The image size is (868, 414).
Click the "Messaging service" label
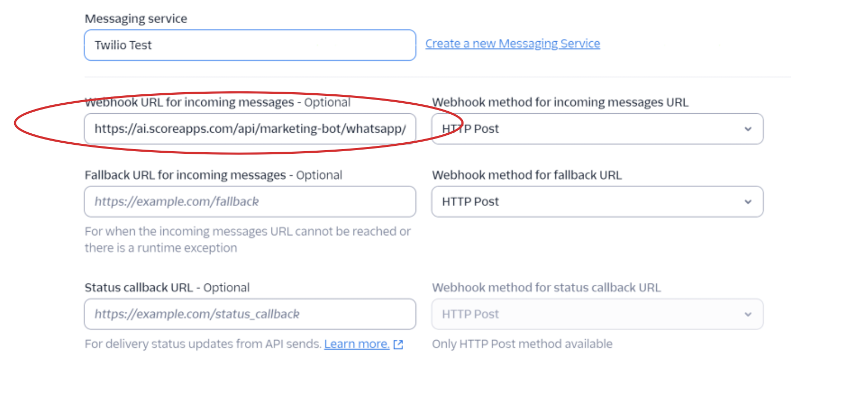tap(136, 19)
